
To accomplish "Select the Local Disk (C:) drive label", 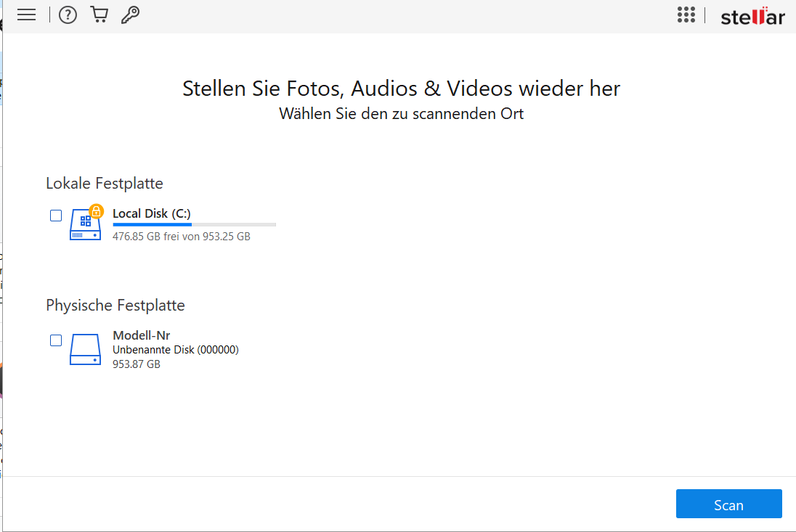I will coord(150,213).
